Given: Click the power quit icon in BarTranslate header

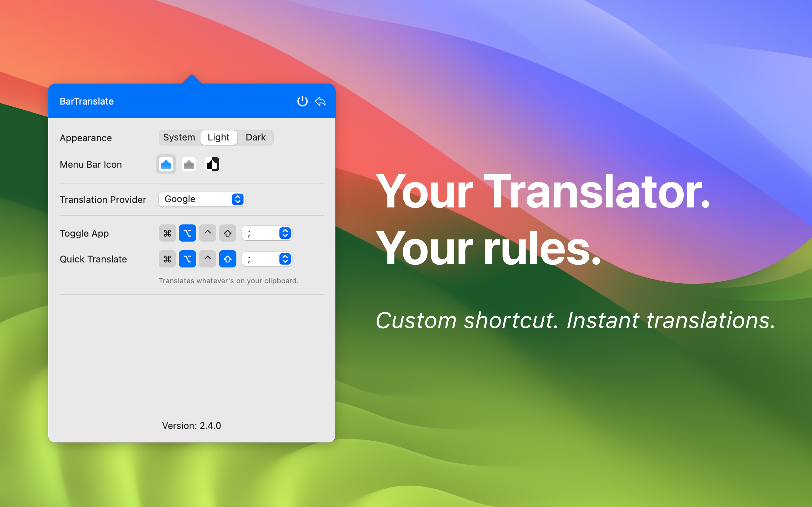Looking at the screenshot, I should (x=302, y=101).
